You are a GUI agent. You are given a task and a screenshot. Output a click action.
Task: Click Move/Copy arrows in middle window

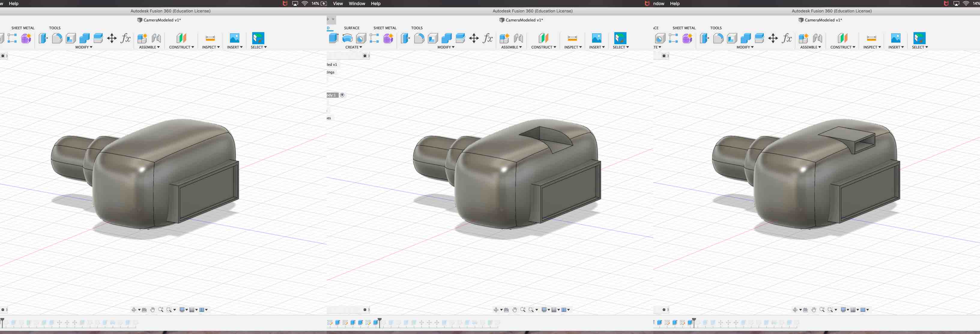[474, 38]
